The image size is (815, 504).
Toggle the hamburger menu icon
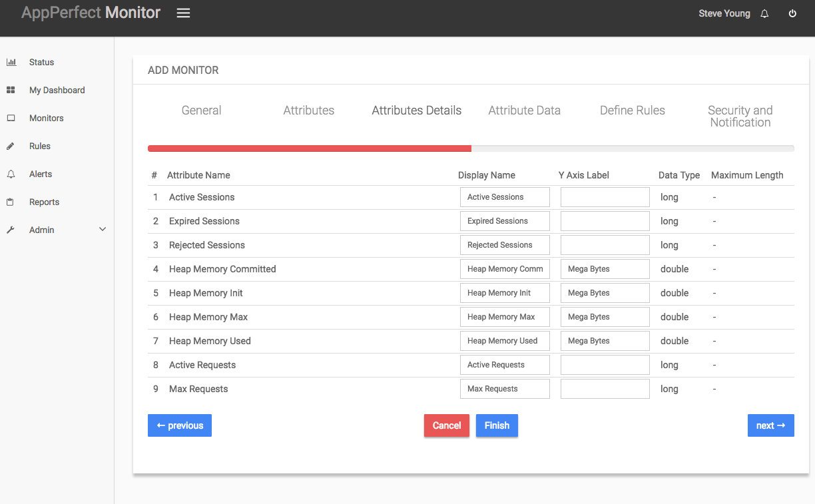pyautogui.click(x=183, y=13)
